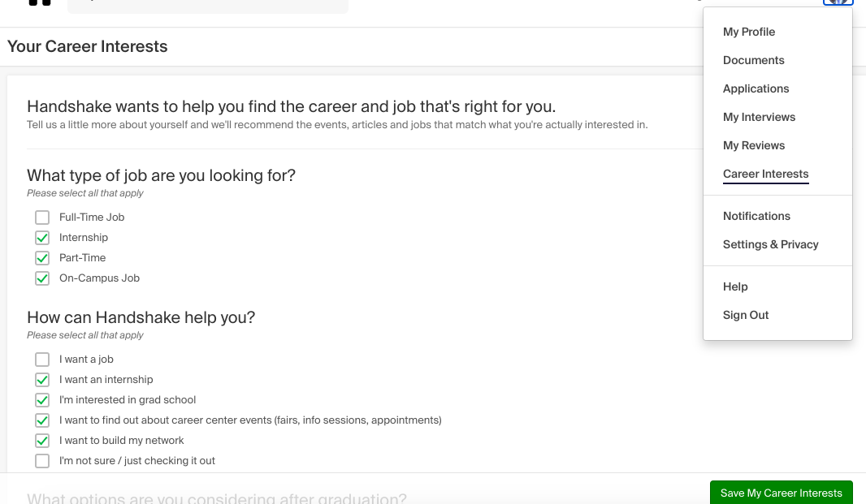Viewport: 866px width, 504px height.
Task: Open My Interviews menu entry
Action: click(x=759, y=117)
